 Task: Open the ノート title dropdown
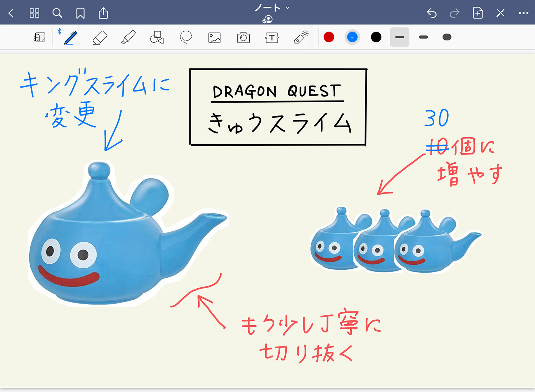pos(271,7)
